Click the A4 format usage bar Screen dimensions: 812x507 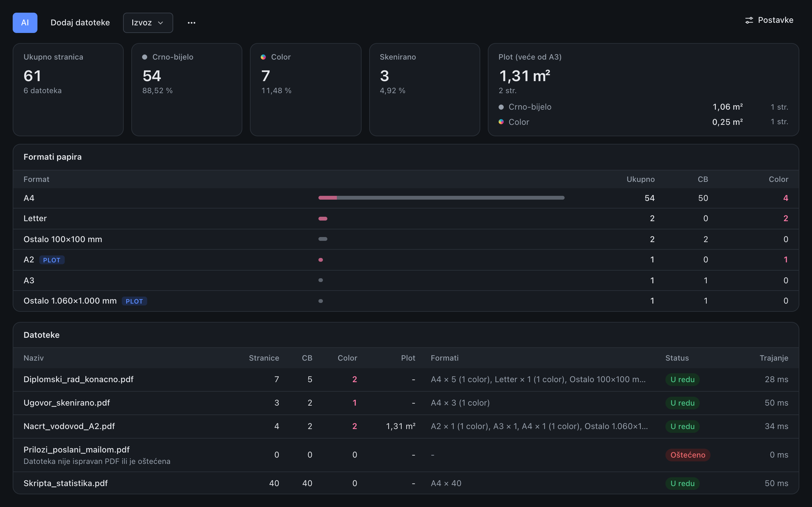click(x=441, y=198)
